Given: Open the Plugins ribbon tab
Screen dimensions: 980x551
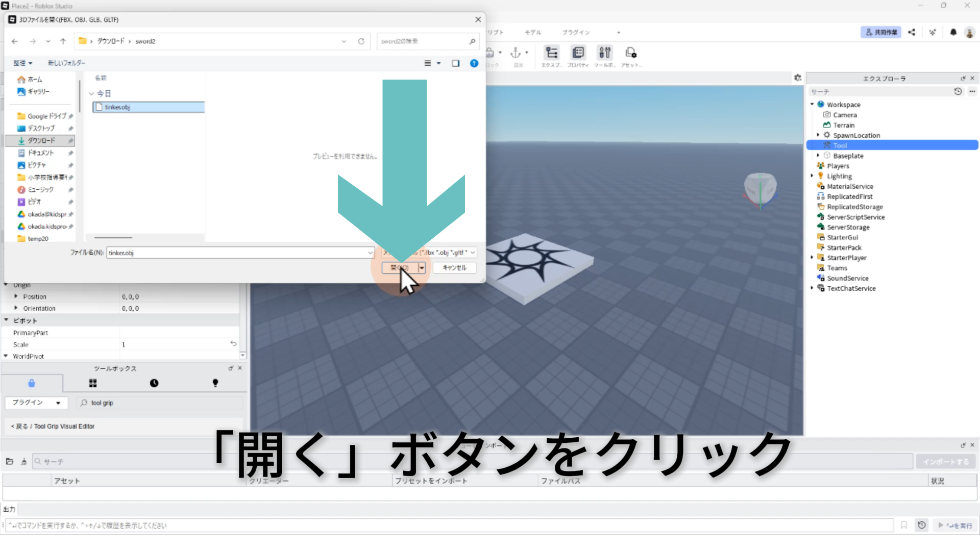Looking at the screenshot, I should click(576, 32).
